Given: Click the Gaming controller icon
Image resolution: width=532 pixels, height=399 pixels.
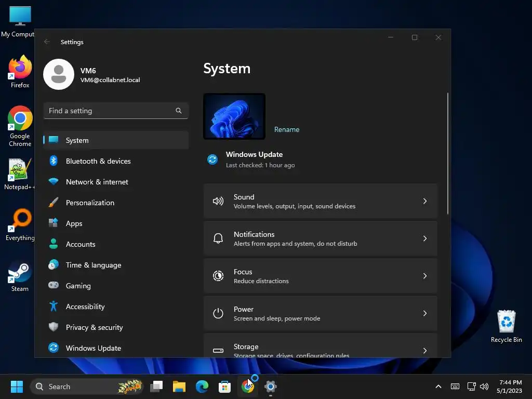Looking at the screenshot, I should tap(54, 285).
